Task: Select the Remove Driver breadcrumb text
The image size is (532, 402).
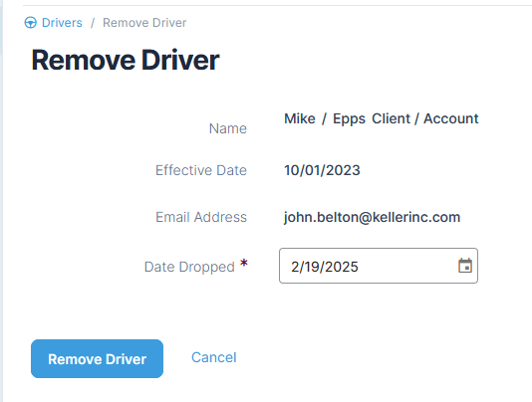Action: tap(144, 23)
